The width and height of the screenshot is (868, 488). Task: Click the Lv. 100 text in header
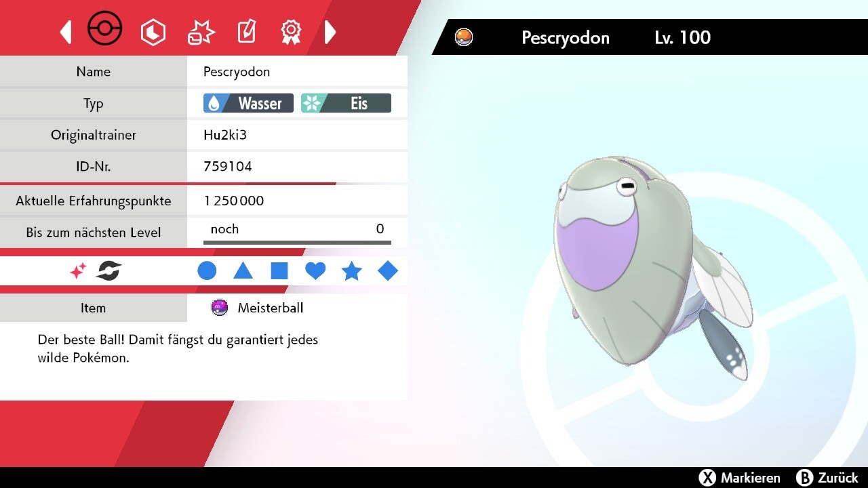682,37
